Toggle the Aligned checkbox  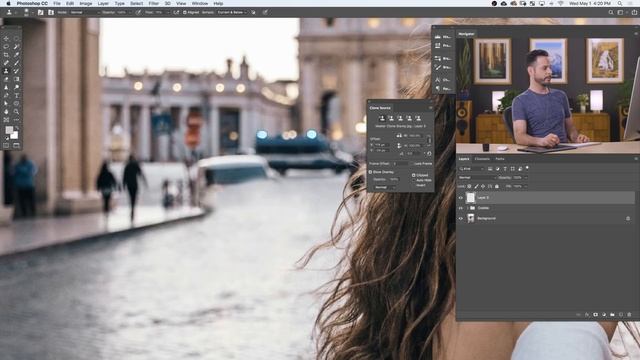click(x=185, y=12)
